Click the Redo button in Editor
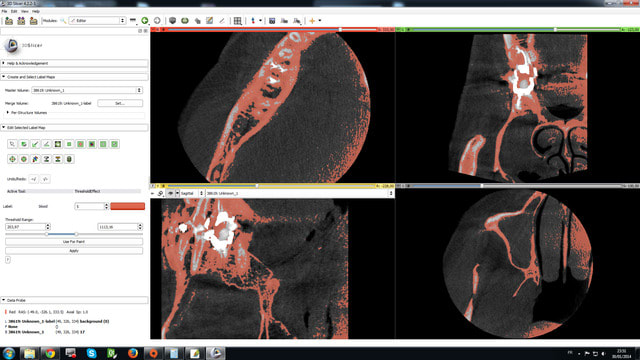 (45, 179)
